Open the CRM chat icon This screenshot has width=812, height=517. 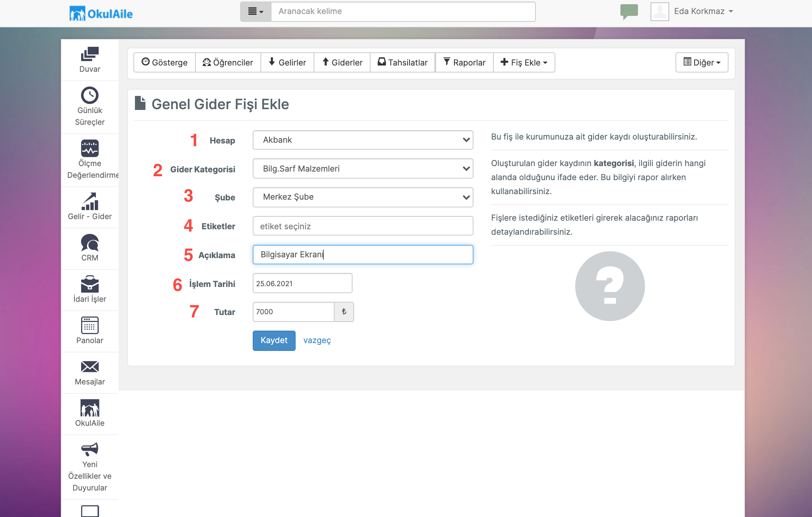click(90, 243)
